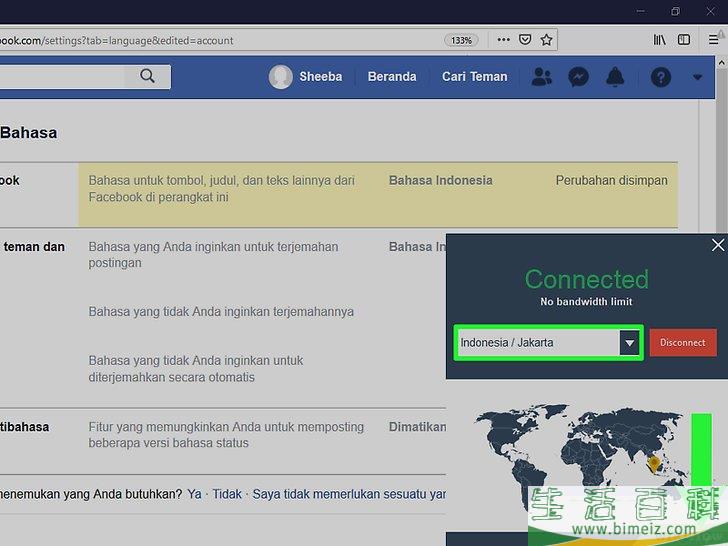The width and height of the screenshot is (728, 546).
Task: Click the page scrollbar up arrow
Action: point(722,62)
